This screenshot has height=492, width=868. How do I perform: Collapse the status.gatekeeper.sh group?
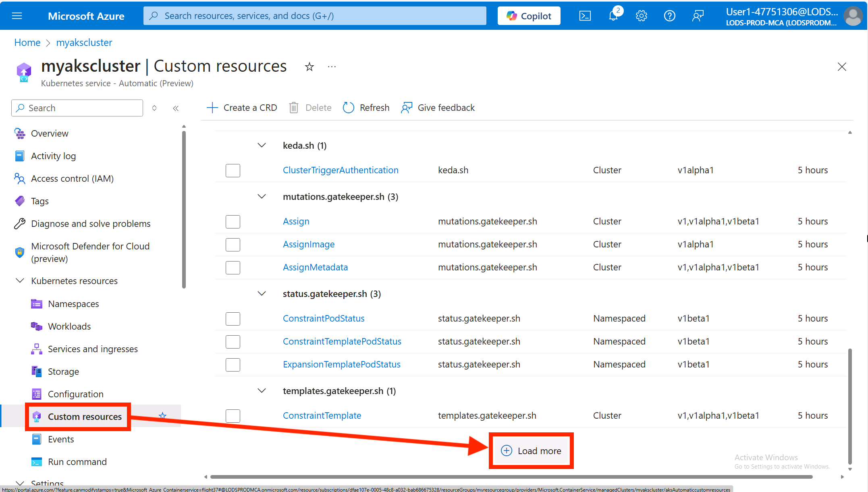pos(262,294)
